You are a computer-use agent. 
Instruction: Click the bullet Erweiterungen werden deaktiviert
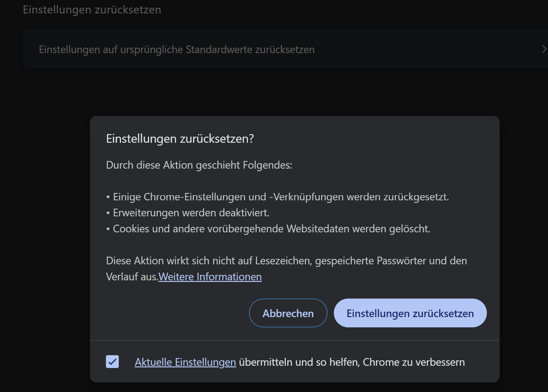191,212
